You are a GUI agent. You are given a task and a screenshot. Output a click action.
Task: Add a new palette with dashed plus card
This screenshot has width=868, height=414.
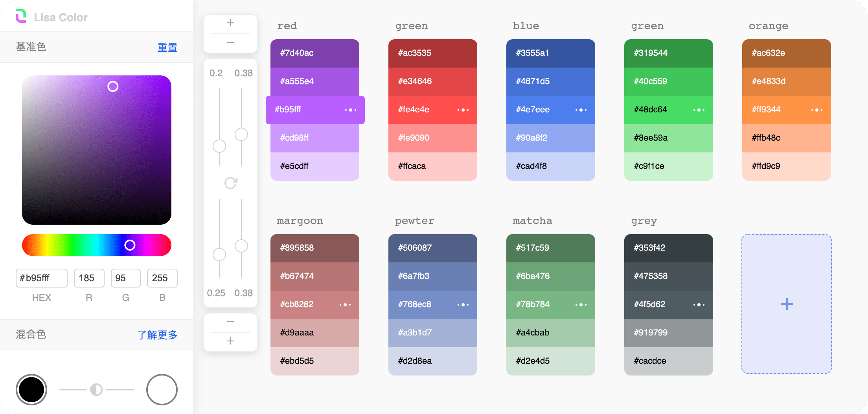tap(787, 304)
